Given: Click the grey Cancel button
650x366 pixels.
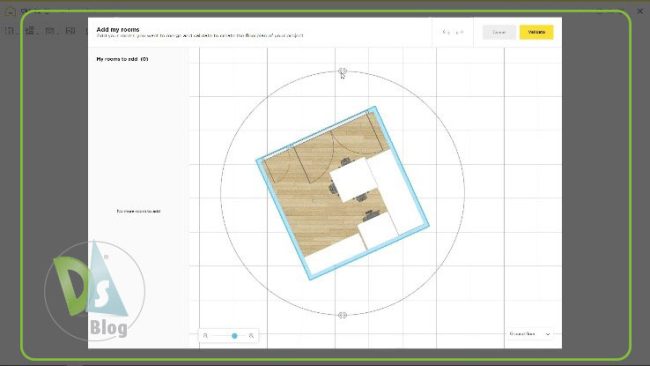Looking at the screenshot, I should pyautogui.click(x=499, y=32).
